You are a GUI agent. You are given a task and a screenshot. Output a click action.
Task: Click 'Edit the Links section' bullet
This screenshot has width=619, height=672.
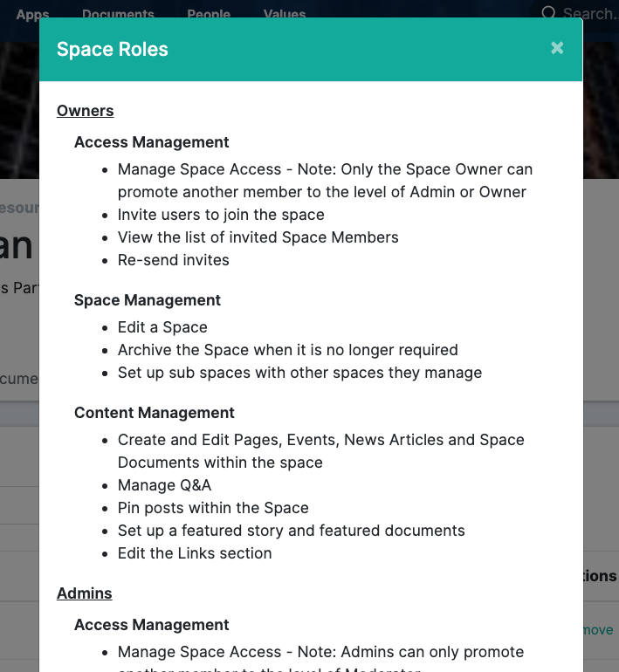(x=195, y=553)
